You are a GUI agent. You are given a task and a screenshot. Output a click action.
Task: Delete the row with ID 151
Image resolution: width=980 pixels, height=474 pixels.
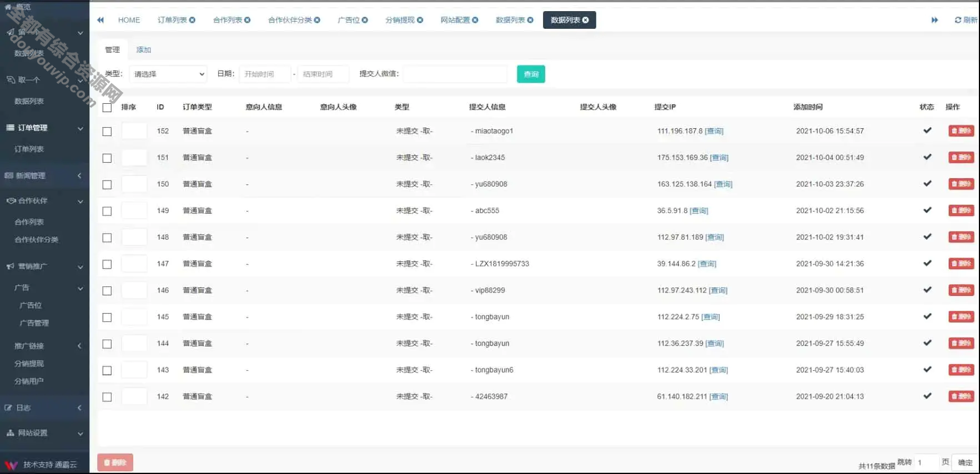[x=961, y=158]
